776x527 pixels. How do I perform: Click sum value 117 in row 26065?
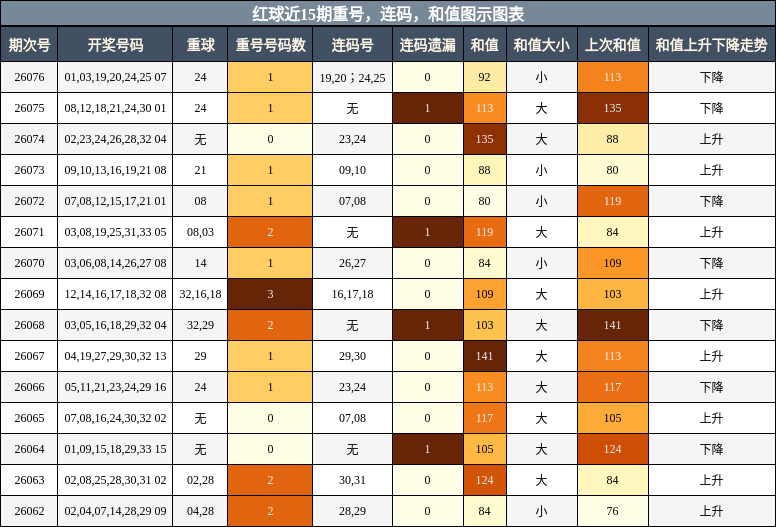click(485, 418)
